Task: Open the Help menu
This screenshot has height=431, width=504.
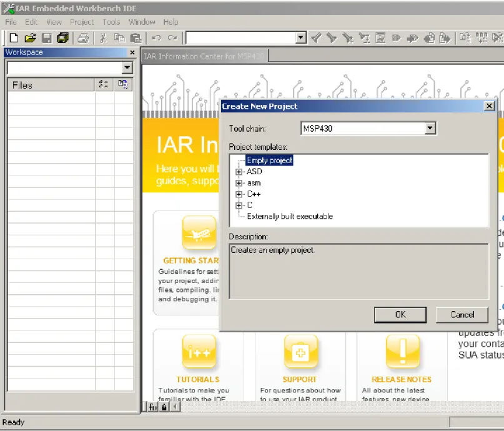Action: pyautogui.click(x=170, y=22)
